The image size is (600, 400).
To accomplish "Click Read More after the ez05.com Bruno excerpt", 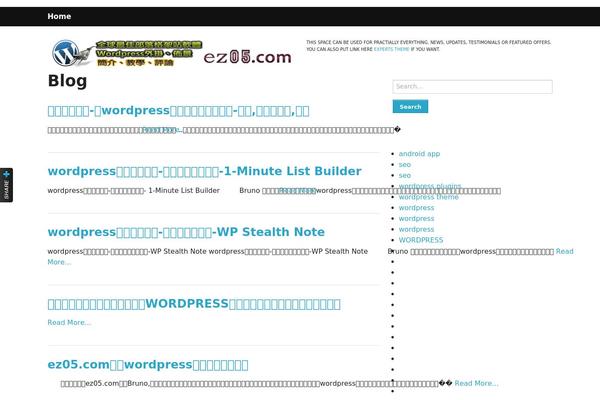I will point(476,383).
